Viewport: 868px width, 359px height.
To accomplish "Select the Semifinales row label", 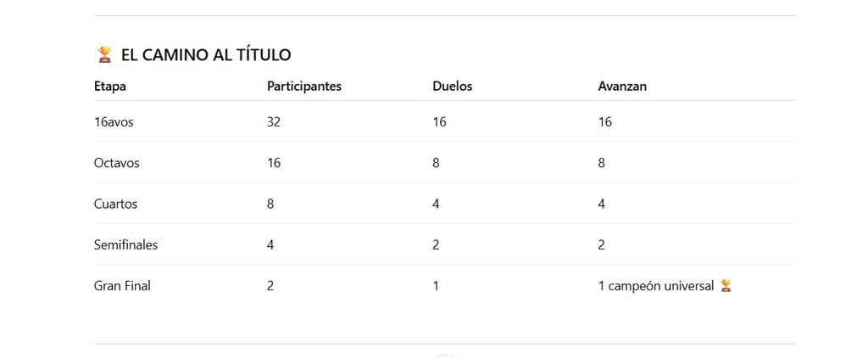I will click(125, 245).
